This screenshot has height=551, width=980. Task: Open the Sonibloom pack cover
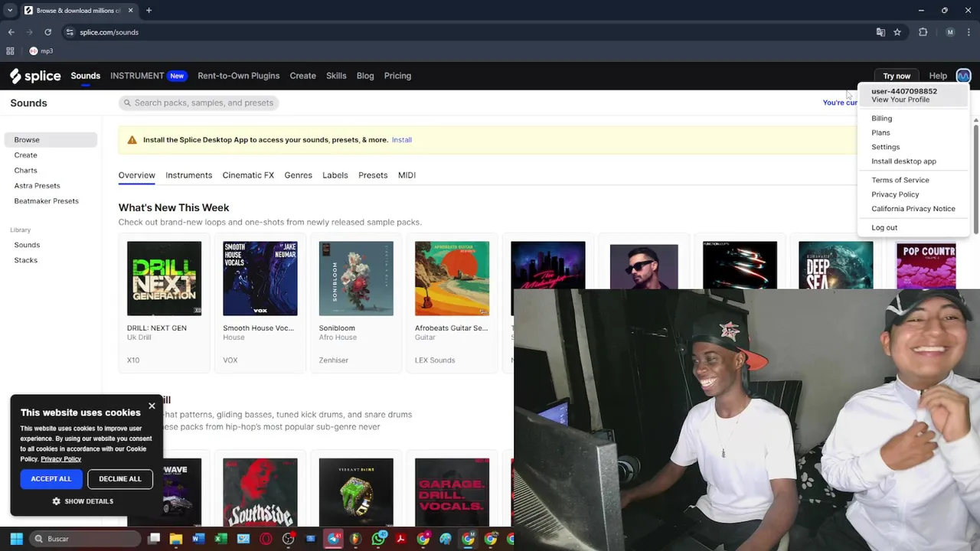click(x=356, y=279)
